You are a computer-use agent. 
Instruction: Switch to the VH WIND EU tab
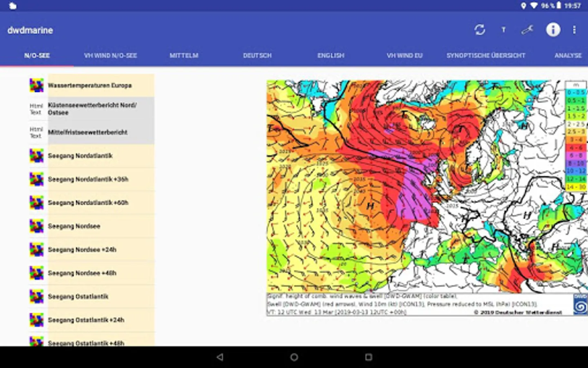pos(405,56)
